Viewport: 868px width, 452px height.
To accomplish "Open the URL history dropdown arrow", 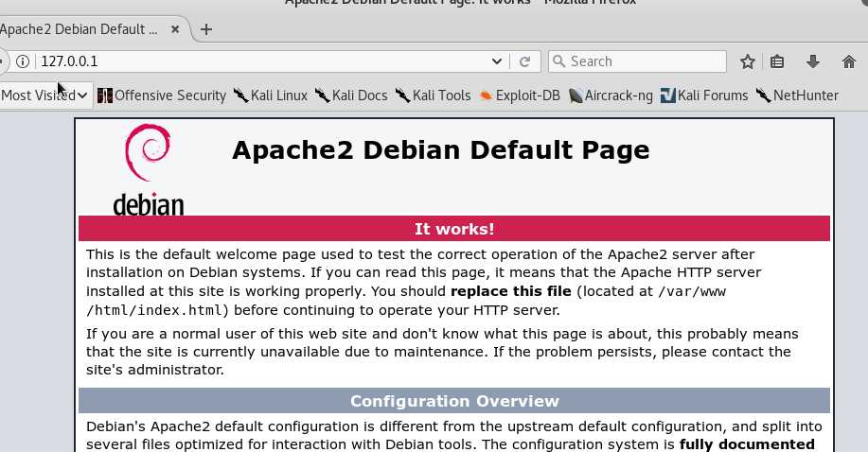I will click(x=497, y=61).
